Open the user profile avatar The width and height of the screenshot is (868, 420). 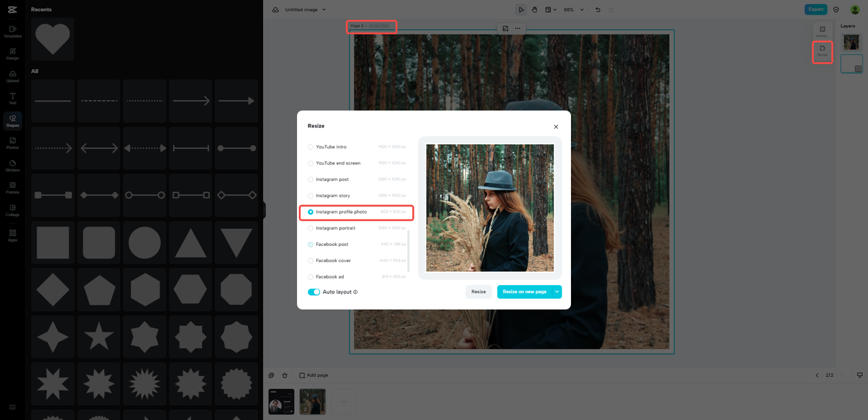pyautogui.click(x=854, y=9)
